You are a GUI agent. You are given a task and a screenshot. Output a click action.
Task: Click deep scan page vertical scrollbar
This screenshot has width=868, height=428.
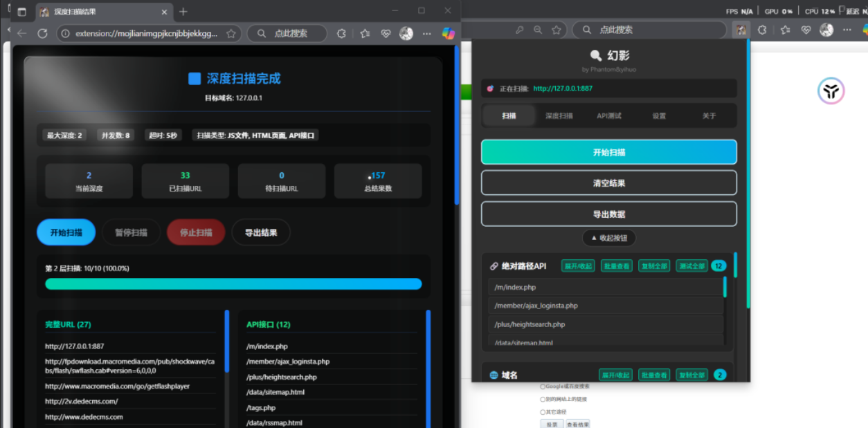pyautogui.click(x=456, y=124)
